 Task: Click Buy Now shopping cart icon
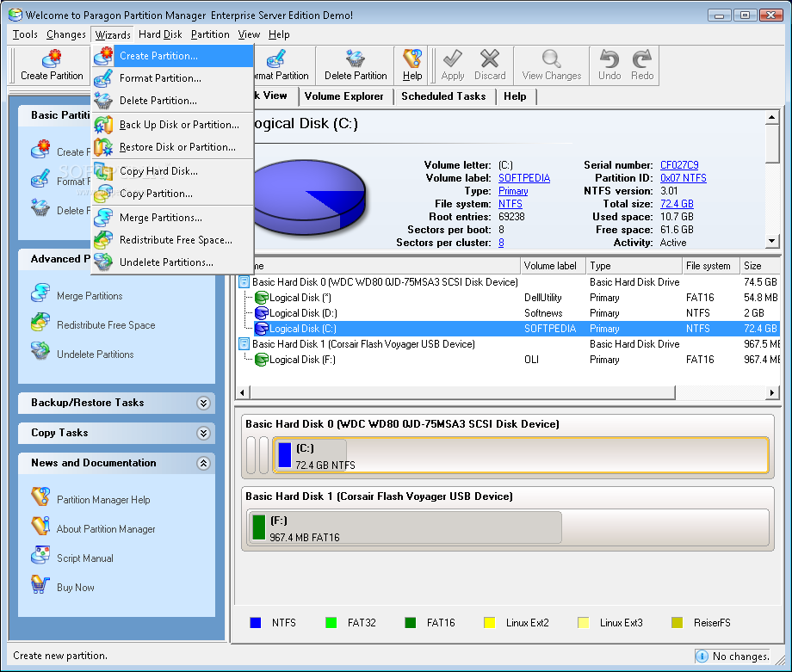[40, 584]
